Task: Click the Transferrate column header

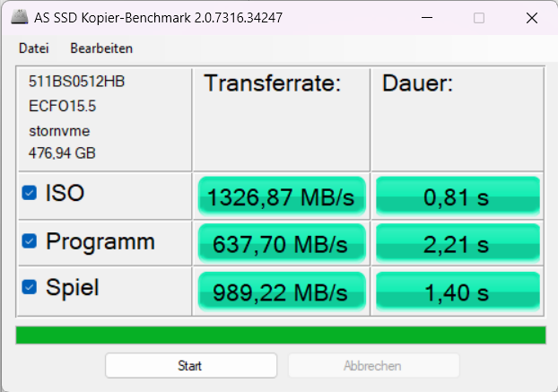Action: tap(273, 84)
